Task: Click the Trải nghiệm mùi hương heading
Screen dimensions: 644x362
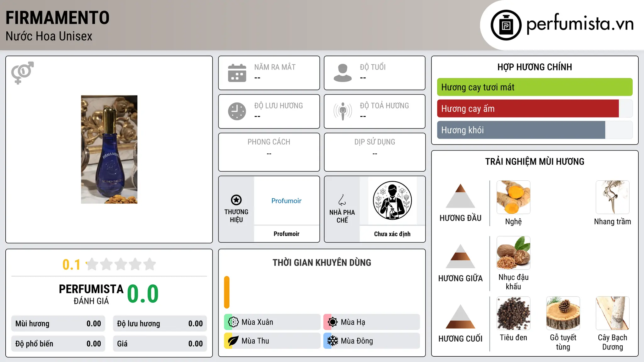Action: (535, 162)
